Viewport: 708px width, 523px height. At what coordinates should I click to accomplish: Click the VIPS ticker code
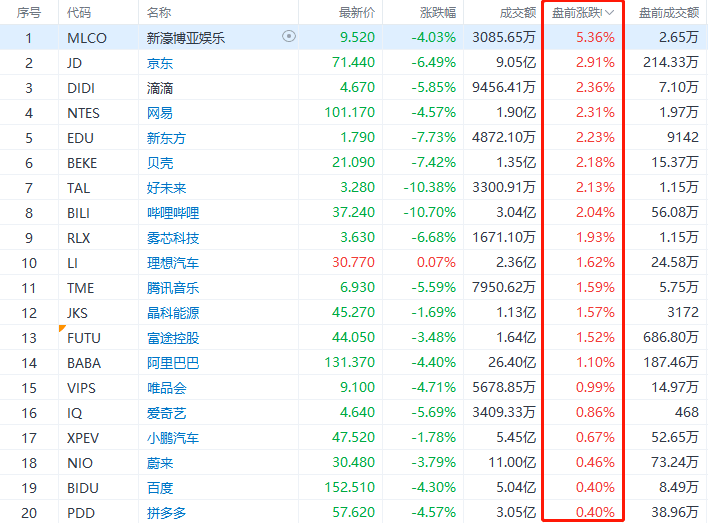[81, 388]
